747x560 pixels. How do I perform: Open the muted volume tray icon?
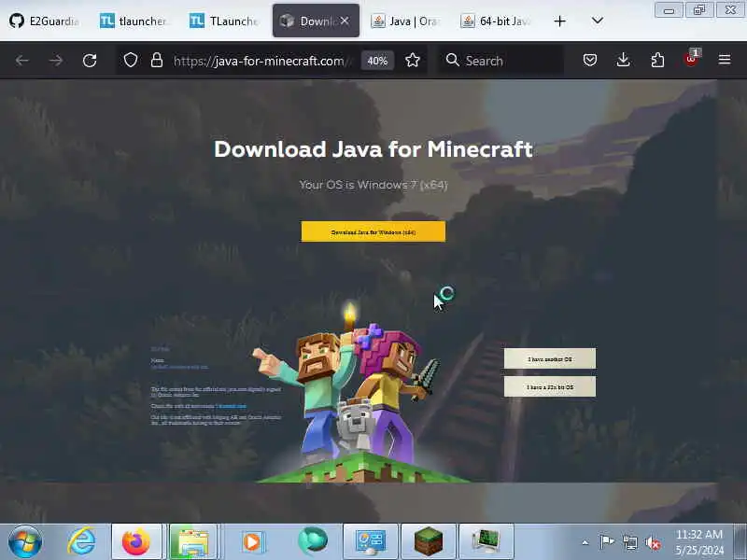652,542
